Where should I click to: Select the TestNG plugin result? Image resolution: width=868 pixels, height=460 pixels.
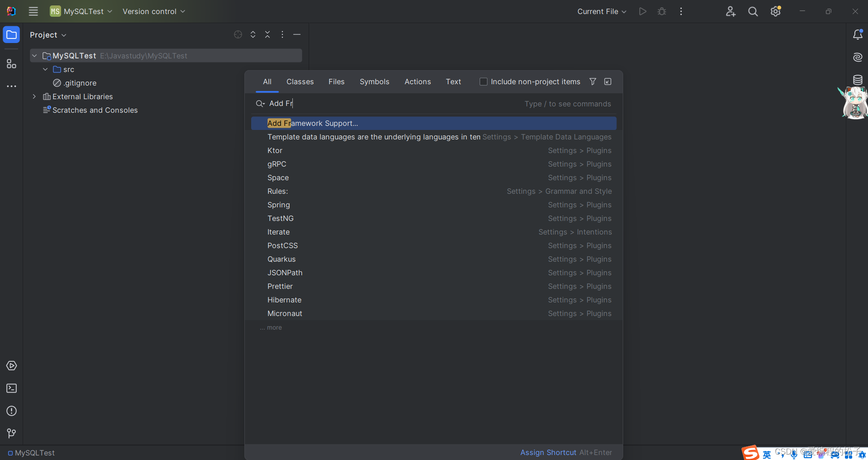point(434,218)
